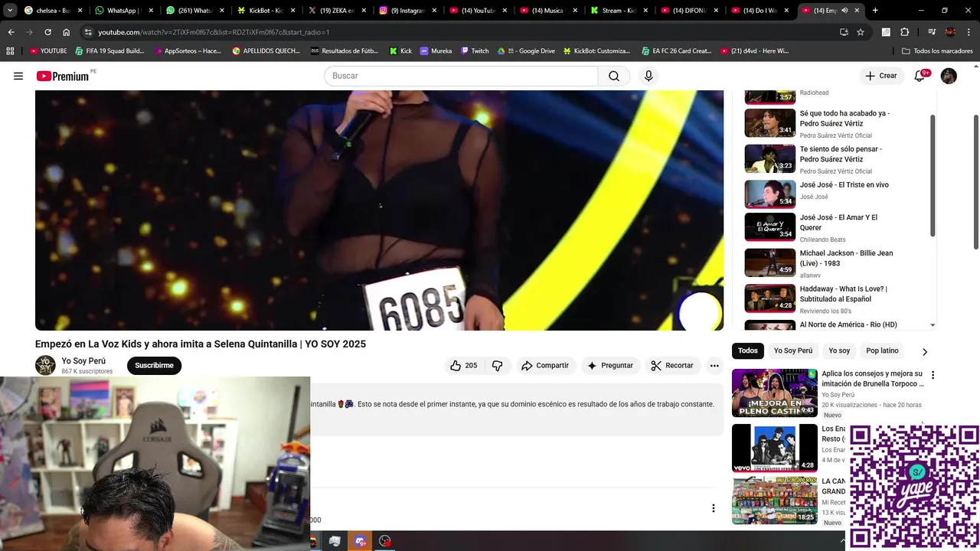Open Chrome home page button
Viewport: 980px width, 551px height.
66,32
